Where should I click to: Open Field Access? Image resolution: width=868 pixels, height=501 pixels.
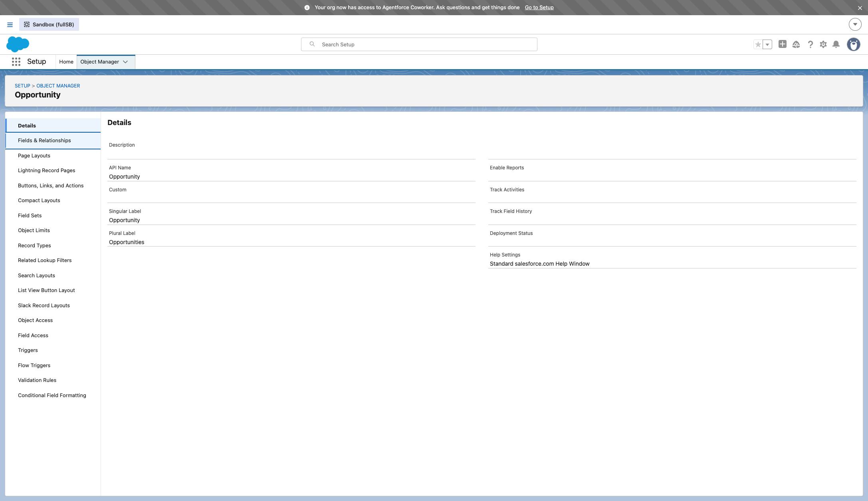[x=53, y=336]
